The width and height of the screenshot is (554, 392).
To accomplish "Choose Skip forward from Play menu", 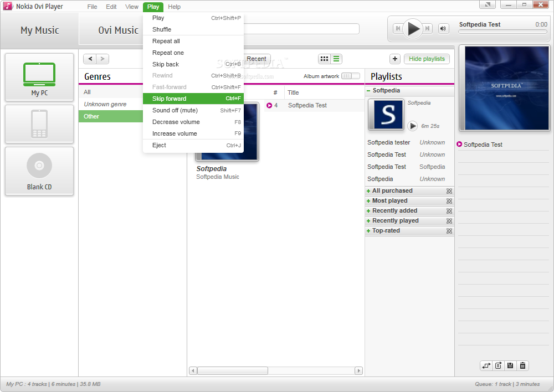I will click(193, 99).
